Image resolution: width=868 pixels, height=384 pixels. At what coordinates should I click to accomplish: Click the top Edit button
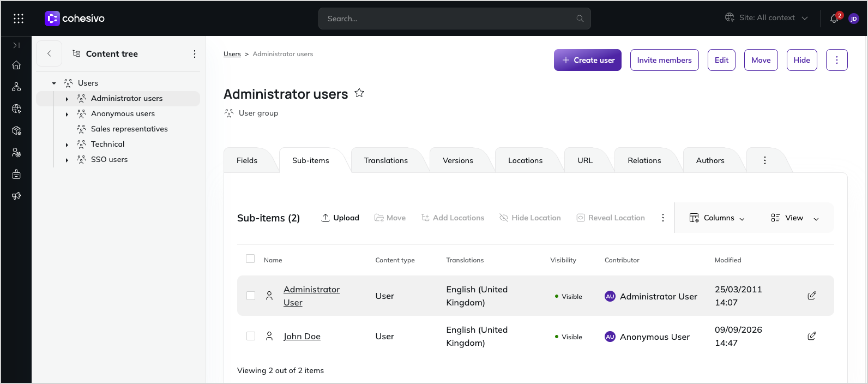click(721, 60)
